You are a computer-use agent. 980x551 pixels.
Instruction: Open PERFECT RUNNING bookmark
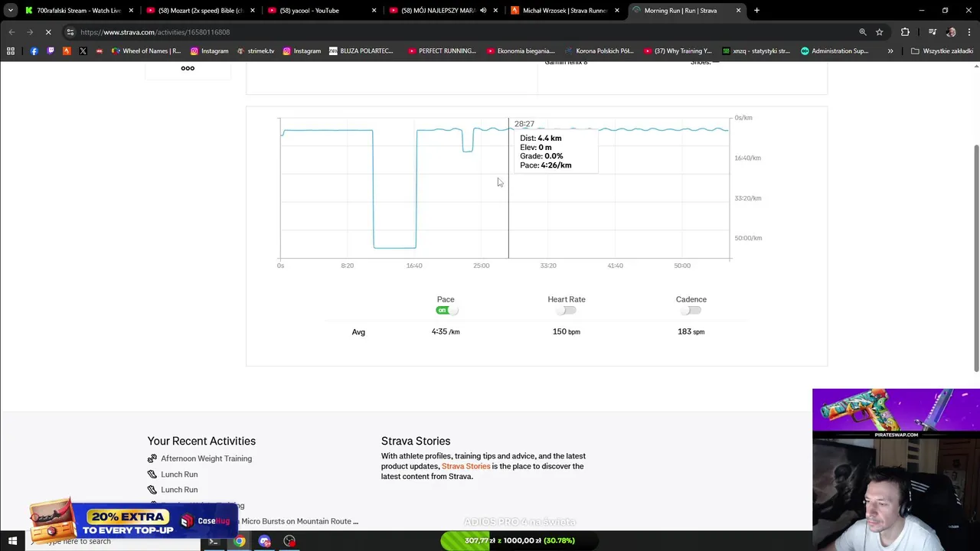[x=442, y=51]
